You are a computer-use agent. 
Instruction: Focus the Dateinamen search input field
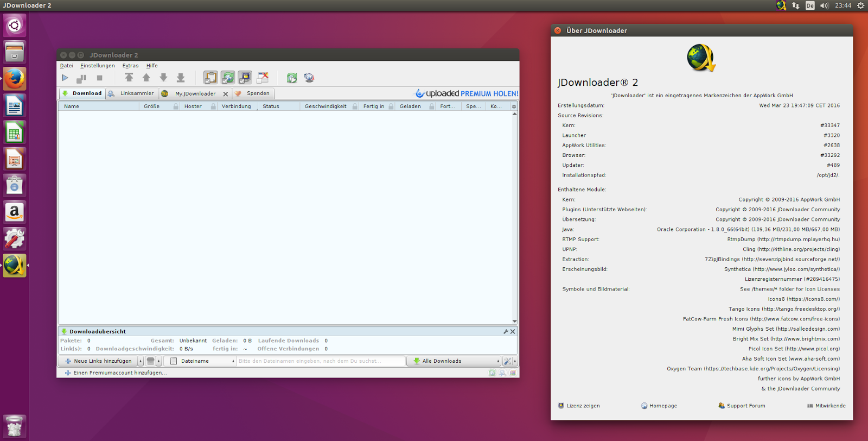(321, 361)
